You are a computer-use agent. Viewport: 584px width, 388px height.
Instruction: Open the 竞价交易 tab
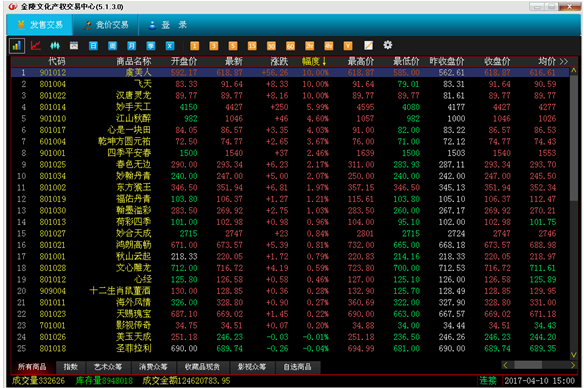(x=106, y=25)
